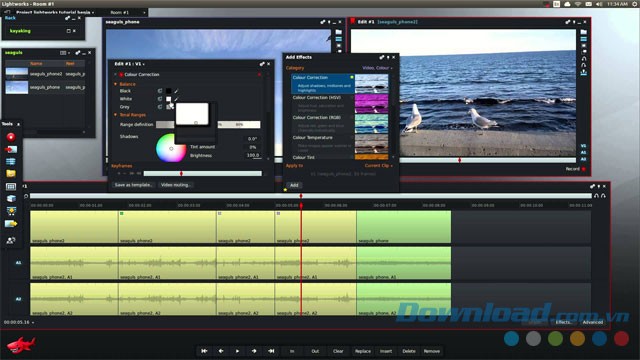
Task: Click the Ubuntu volume icon in the top bar
Action: point(599,4)
